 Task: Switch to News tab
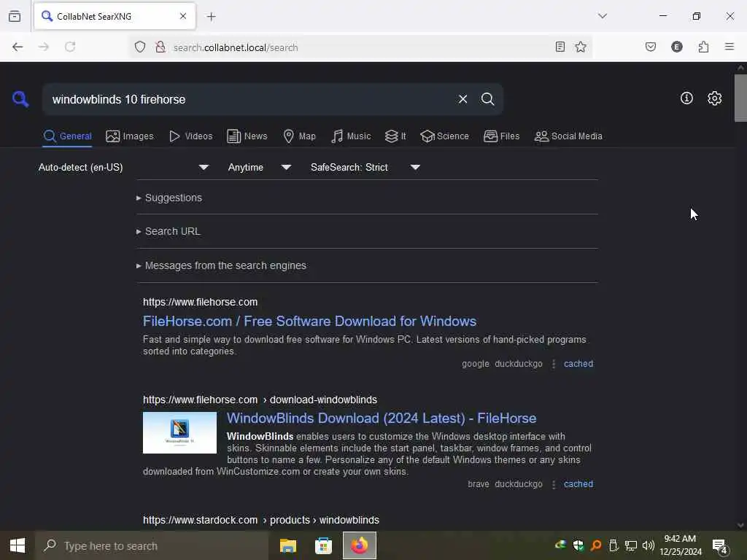(247, 136)
